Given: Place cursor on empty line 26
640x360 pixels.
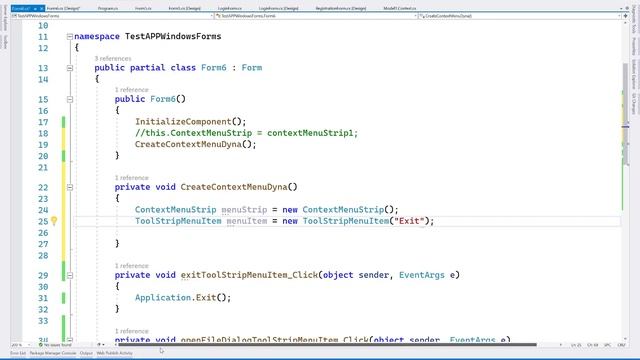Looking at the screenshot, I should point(347,233).
